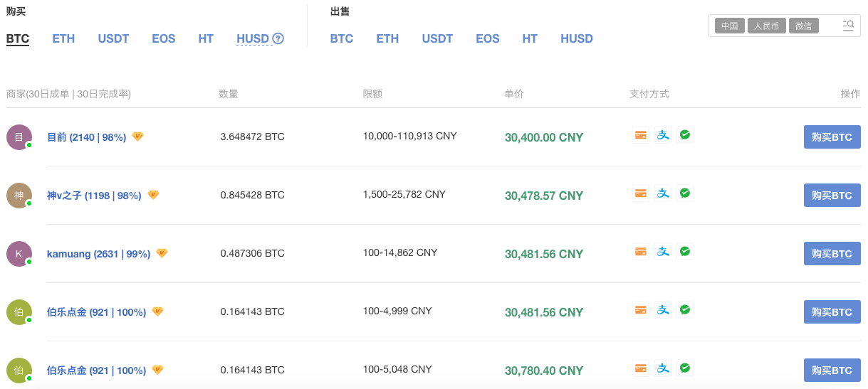Screen dimensions: 868x389
Task: Click the 人民币 currency filter tag
Action: coord(767,26)
